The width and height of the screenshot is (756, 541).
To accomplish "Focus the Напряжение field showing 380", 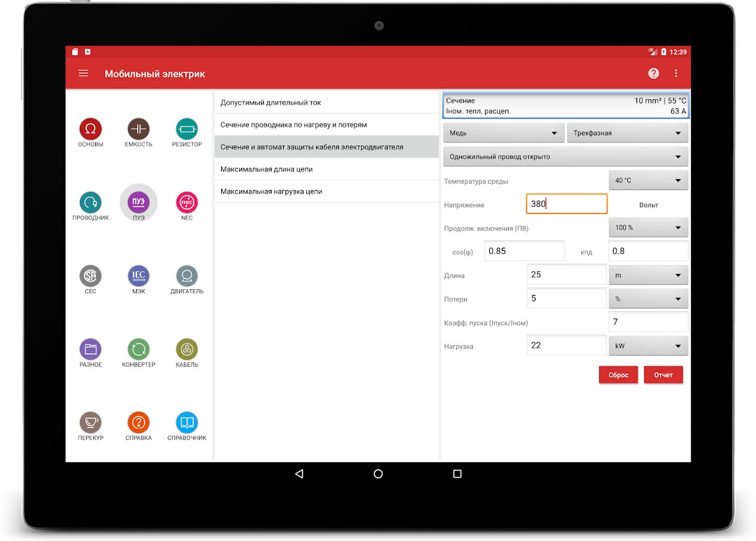I will (567, 204).
